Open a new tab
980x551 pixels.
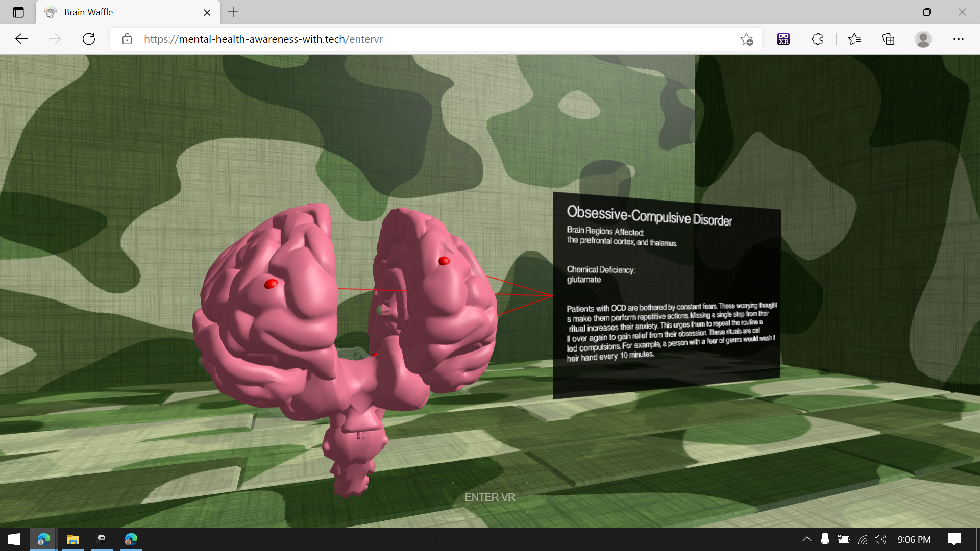[x=233, y=12]
